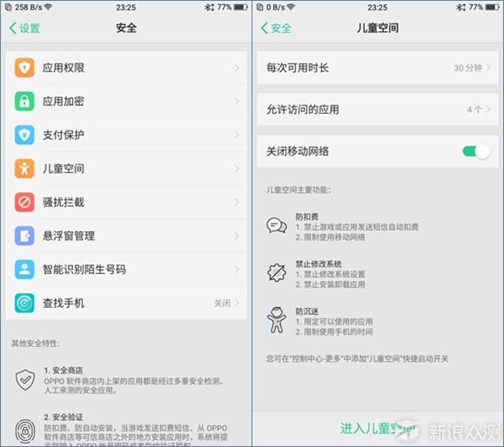The height and width of the screenshot is (447, 504).
Task: Tap the 查找手机 label
Action: (x=64, y=304)
